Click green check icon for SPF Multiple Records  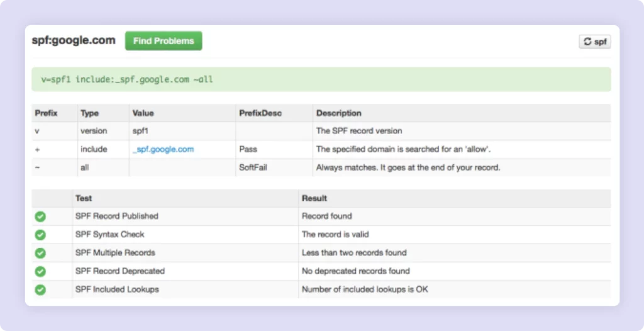pos(40,253)
